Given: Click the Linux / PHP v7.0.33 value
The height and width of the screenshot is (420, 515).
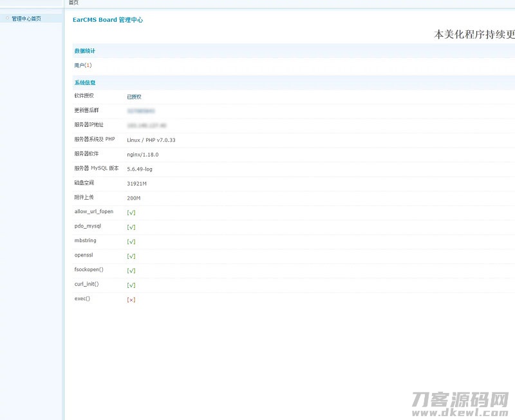Looking at the screenshot, I should pyautogui.click(x=151, y=140).
